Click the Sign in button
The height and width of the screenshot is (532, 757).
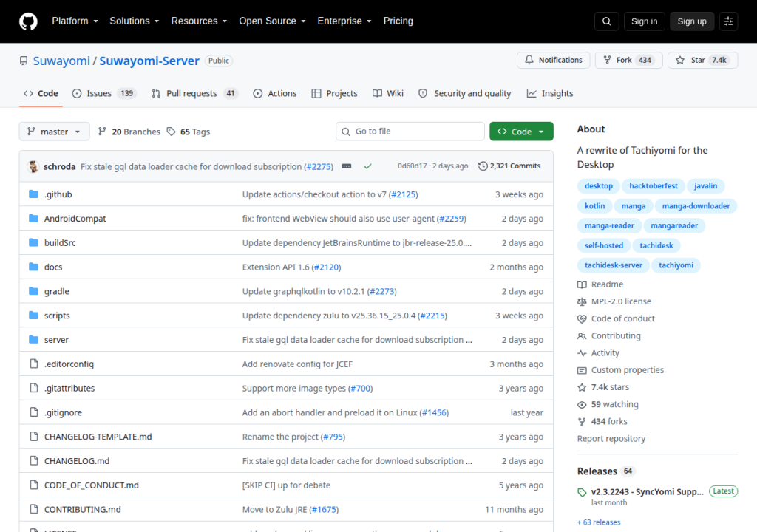coord(644,21)
